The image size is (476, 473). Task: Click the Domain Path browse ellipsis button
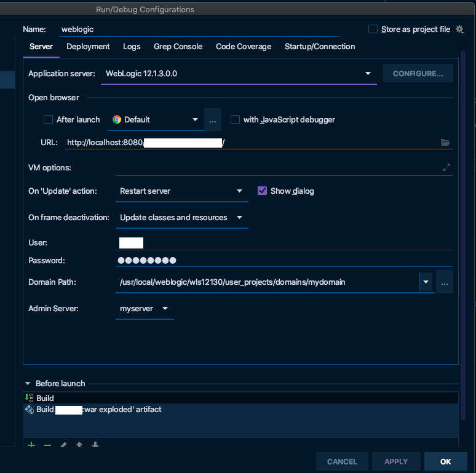coord(445,282)
